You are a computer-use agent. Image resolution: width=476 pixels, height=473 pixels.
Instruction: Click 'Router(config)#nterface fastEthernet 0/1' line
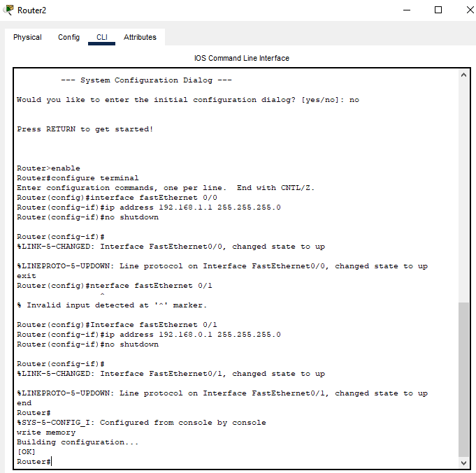(x=115, y=286)
